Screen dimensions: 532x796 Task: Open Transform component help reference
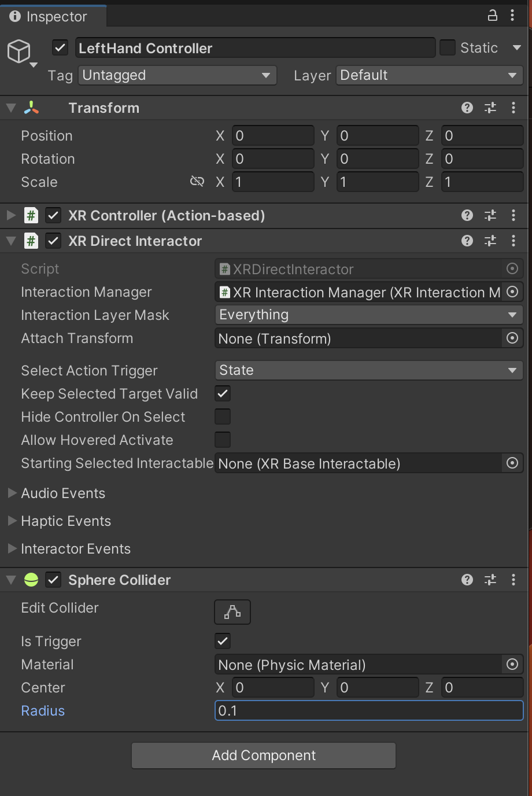point(467,108)
